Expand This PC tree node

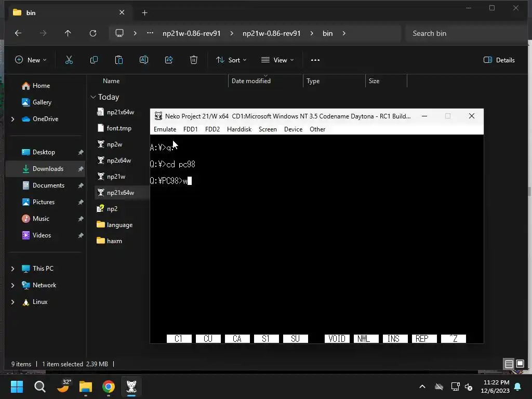point(13,269)
